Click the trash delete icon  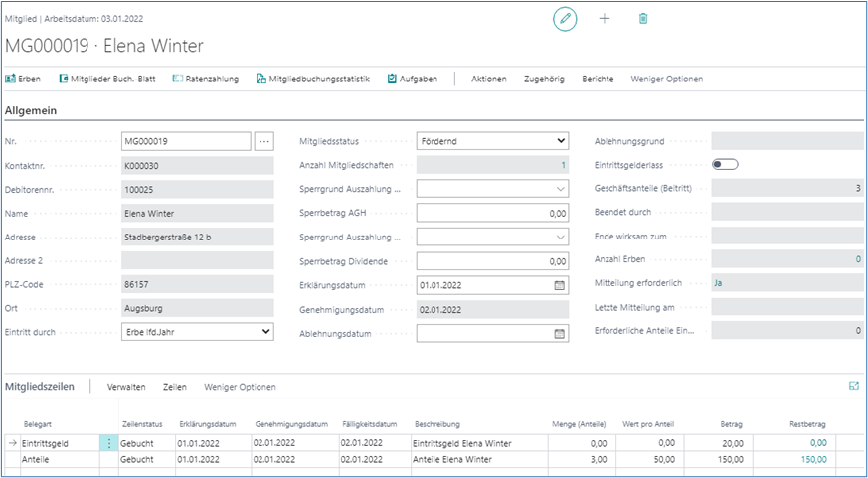click(643, 19)
